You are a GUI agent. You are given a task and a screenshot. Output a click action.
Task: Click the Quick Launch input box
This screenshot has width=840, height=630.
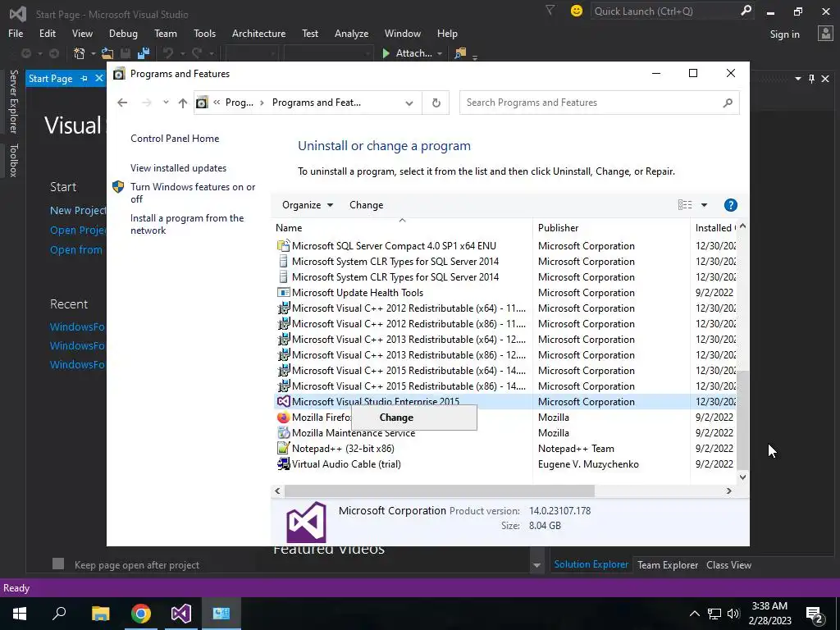tap(664, 11)
